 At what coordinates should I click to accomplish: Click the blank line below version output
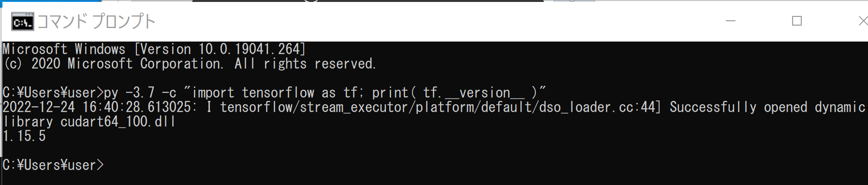(434, 151)
